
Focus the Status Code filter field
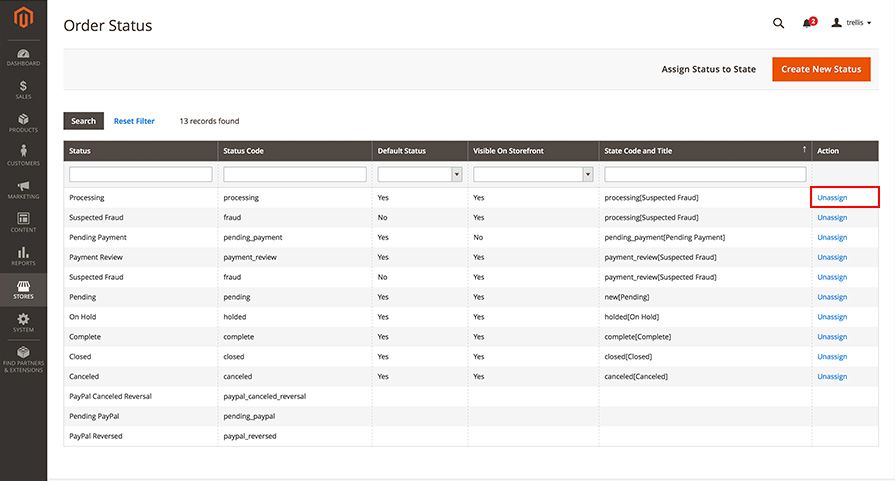point(295,174)
